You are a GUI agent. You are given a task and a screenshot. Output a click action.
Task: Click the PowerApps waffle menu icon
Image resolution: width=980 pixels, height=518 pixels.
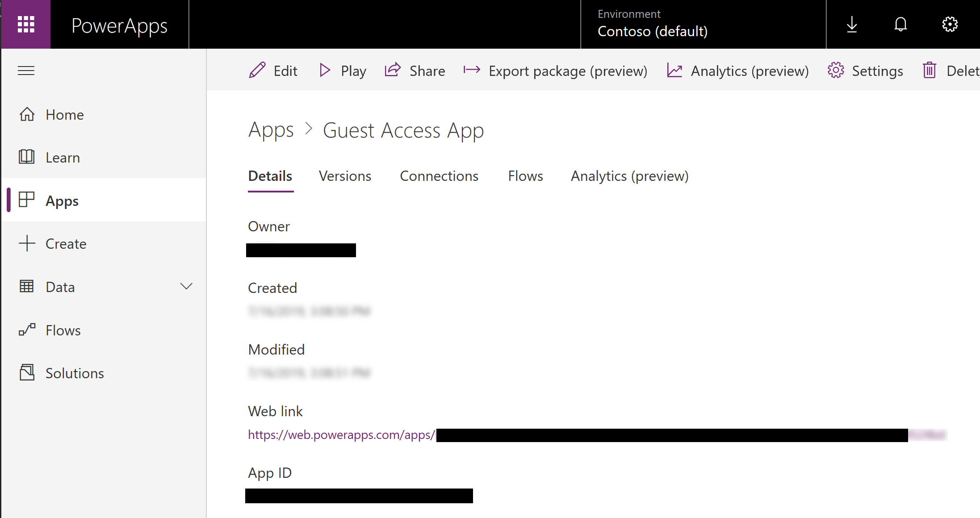pyautogui.click(x=26, y=24)
